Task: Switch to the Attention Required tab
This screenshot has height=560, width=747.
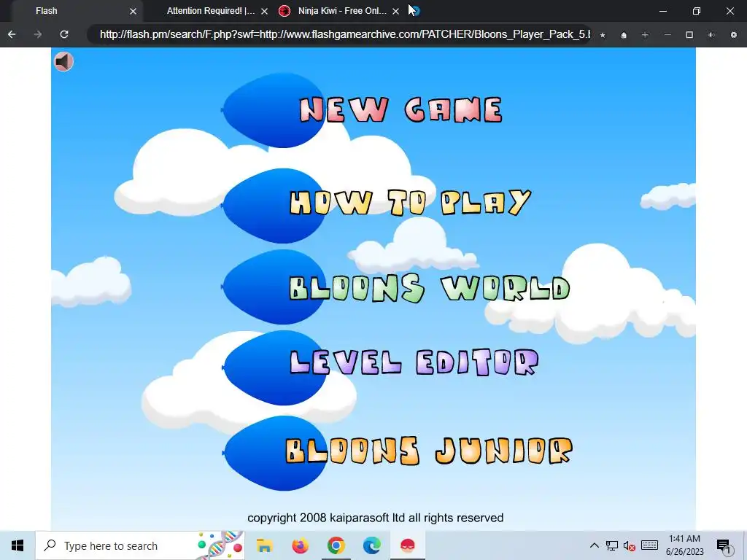Action: 211,11
